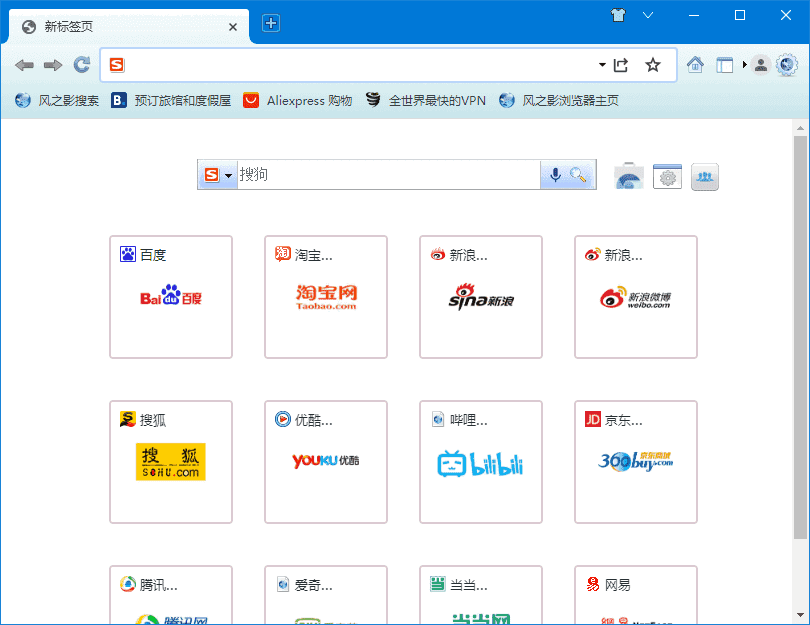
Task: Open the side panel icon next to home
Action: pos(724,65)
